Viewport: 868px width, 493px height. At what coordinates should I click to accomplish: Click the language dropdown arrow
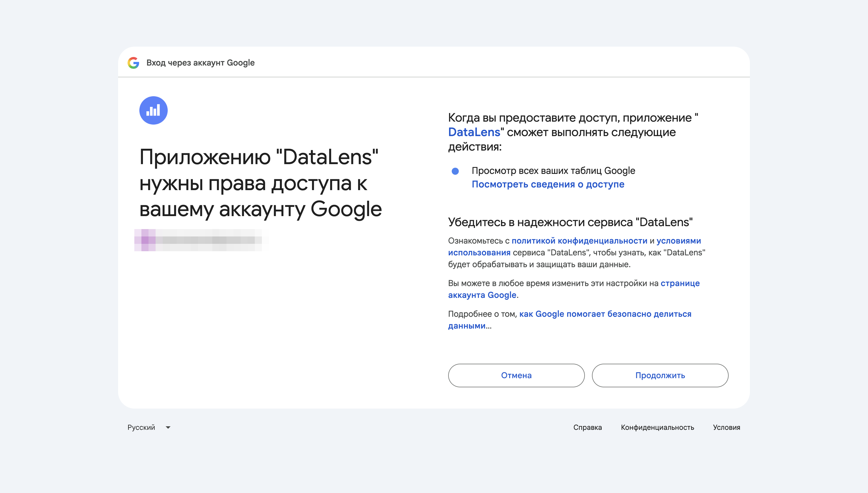[168, 427]
